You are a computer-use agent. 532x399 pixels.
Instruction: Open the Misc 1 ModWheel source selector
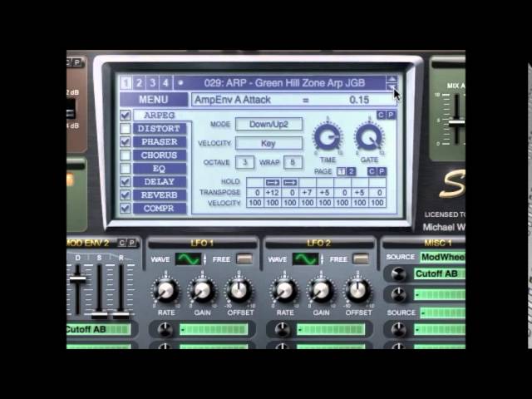[441, 258]
